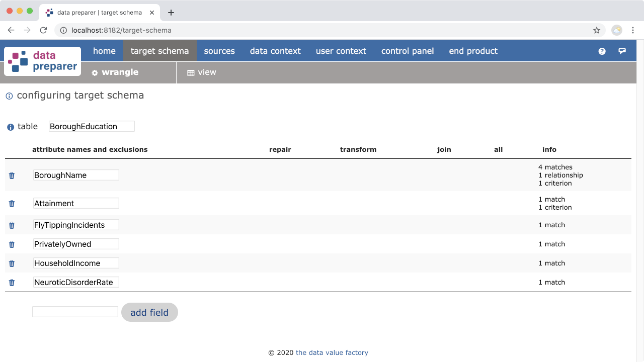
Task: Go to the control panel tab
Action: tap(408, 51)
